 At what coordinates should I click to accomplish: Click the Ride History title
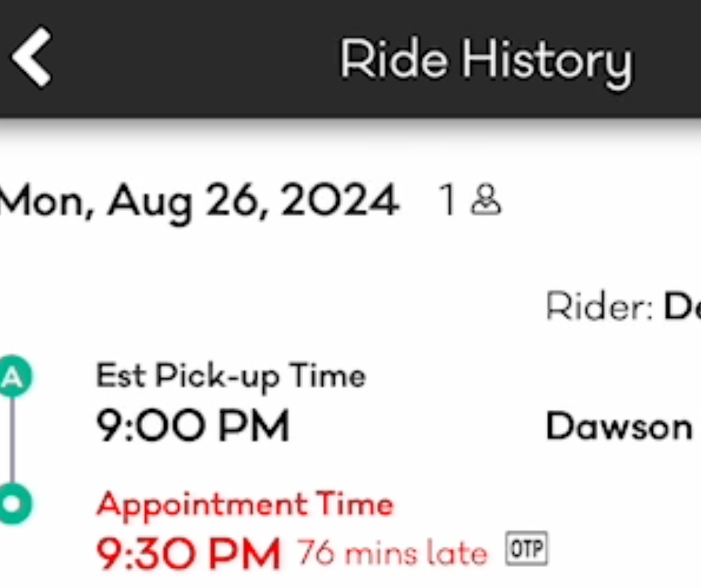pos(486,60)
